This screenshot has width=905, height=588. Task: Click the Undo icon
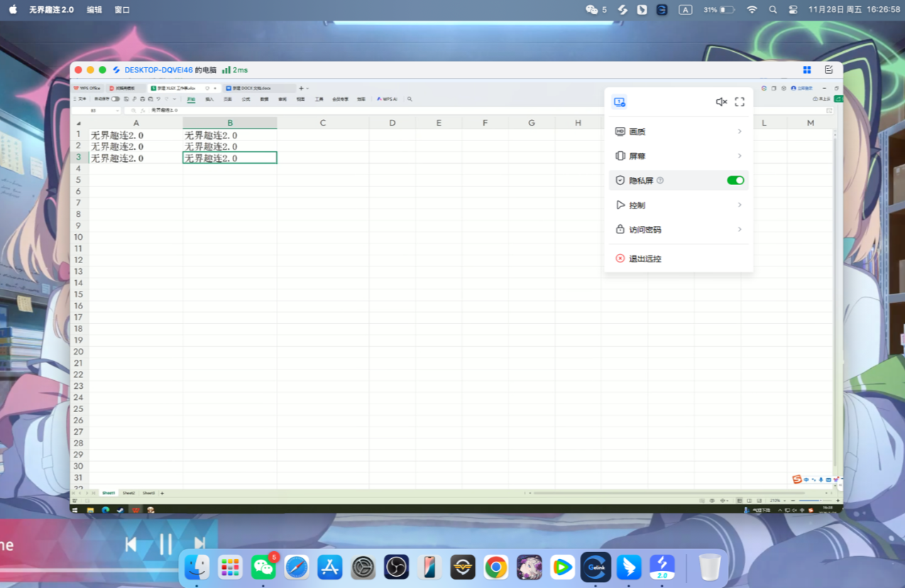pos(158,99)
